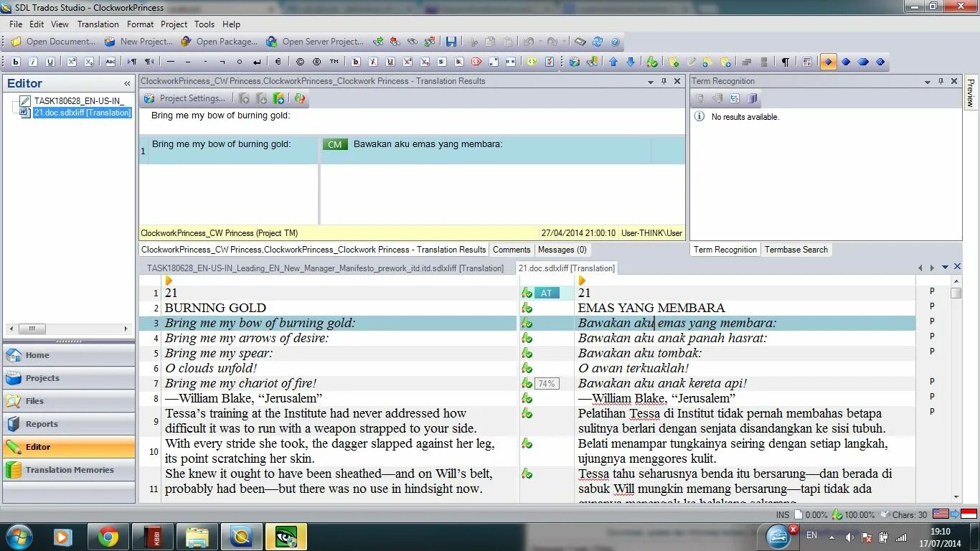Open help via the blue question mark icon

615,42
